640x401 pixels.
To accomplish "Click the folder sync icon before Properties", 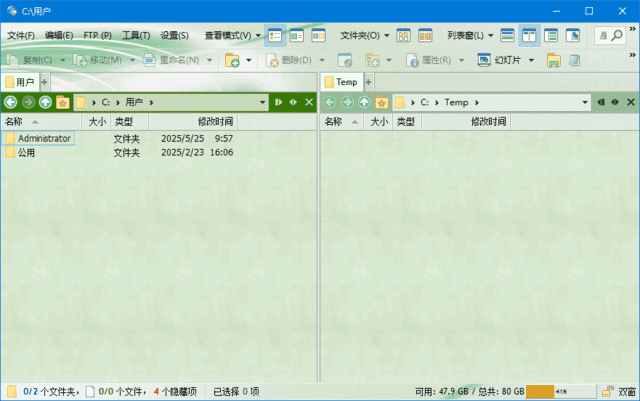I will coord(373,60).
